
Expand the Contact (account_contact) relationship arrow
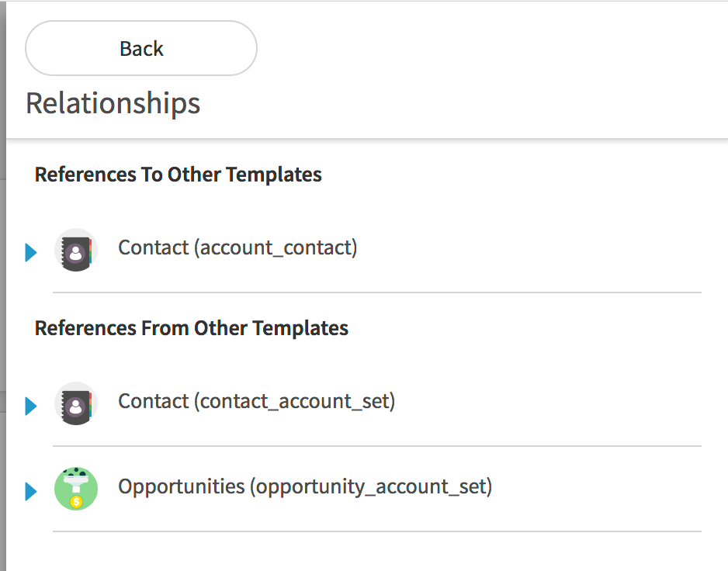coord(30,252)
